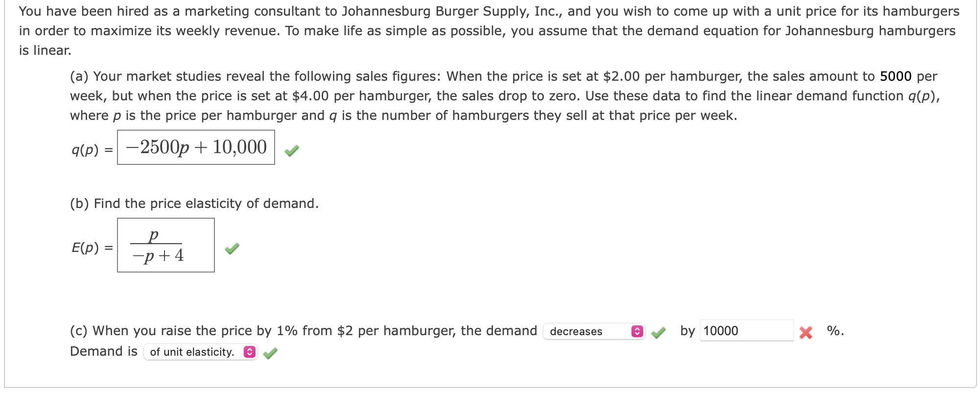The width and height of the screenshot is (980, 410).
Task: Click the correct answer box showing -2500p + 10,000
Action: coord(196,146)
